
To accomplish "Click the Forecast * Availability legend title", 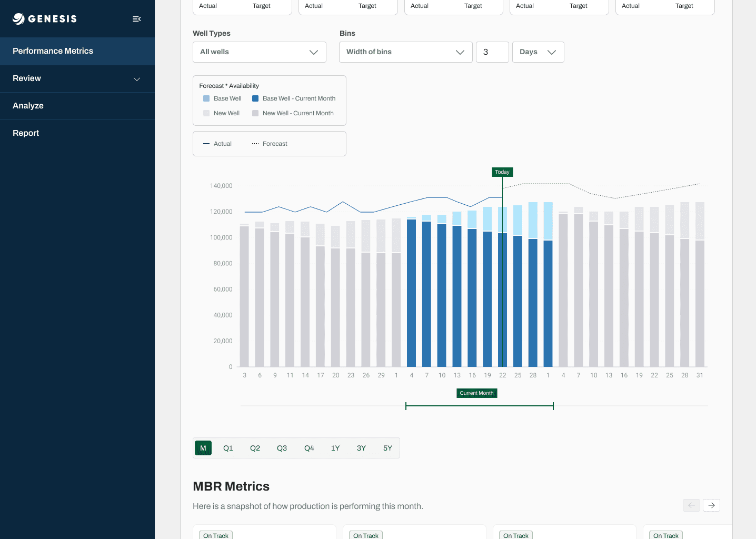I will 229,86.
